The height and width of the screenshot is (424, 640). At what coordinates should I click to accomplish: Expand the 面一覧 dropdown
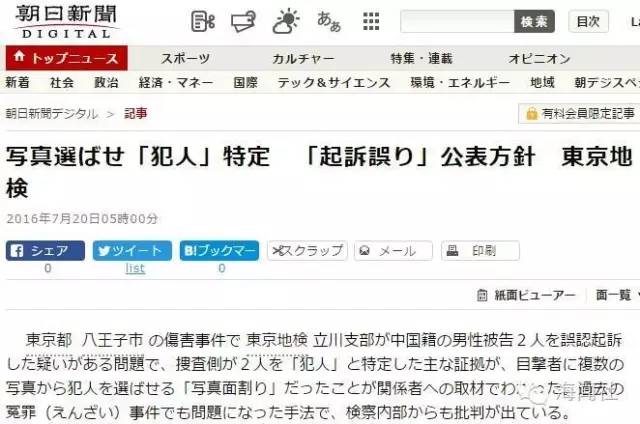click(x=617, y=295)
